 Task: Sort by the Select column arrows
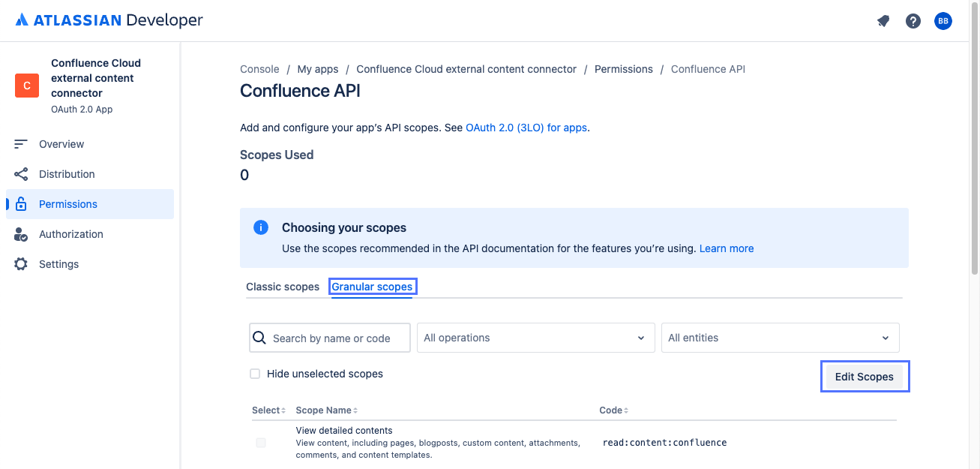[284, 410]
